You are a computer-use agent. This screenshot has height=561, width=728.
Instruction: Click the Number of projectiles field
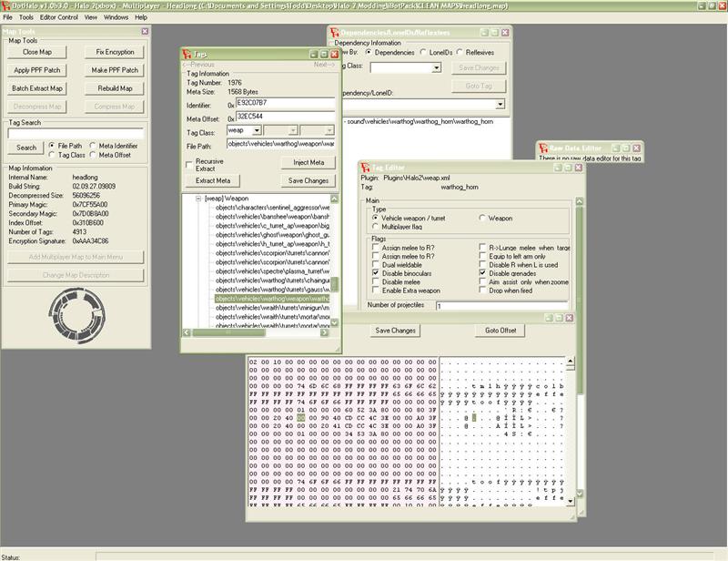pos(502,305)
